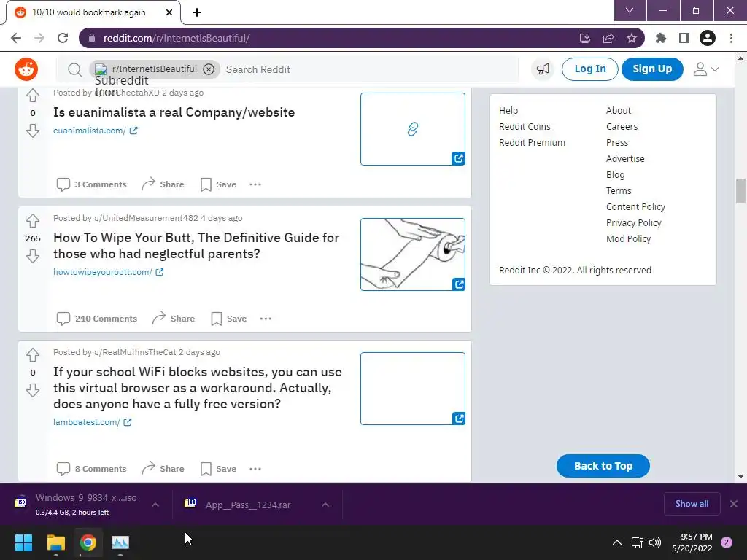Viewport: 747px width, 560px height.
Task: Open the euanimalista link thumbnail
Action: (413, 129)
